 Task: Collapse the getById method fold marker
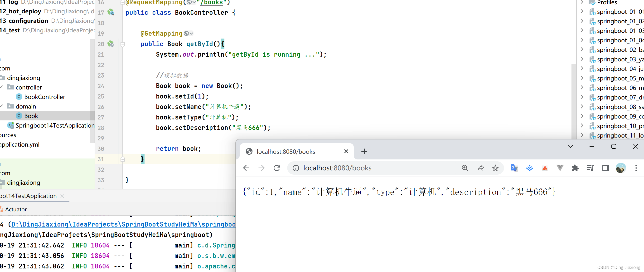(x=122, y=45)
